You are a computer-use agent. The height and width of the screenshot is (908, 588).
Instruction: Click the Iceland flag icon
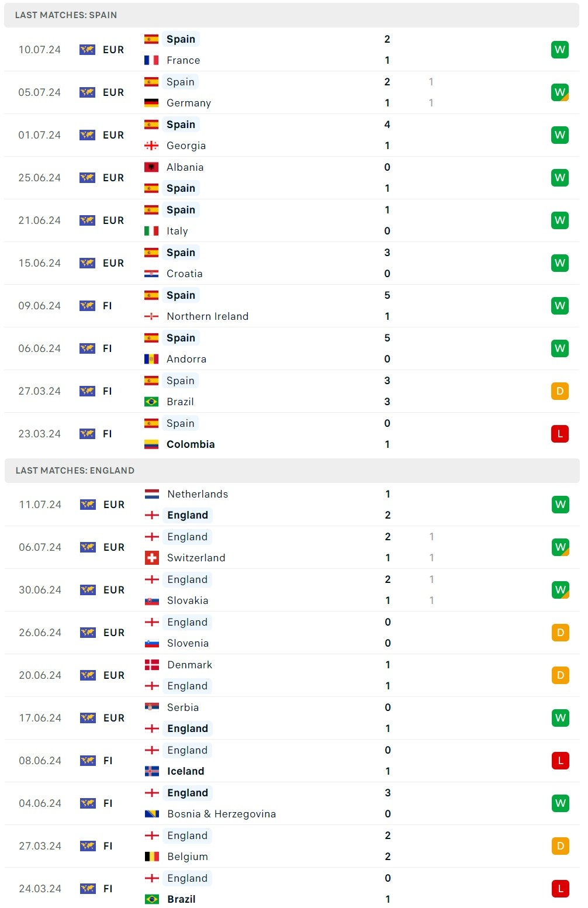tap(152, 771)
